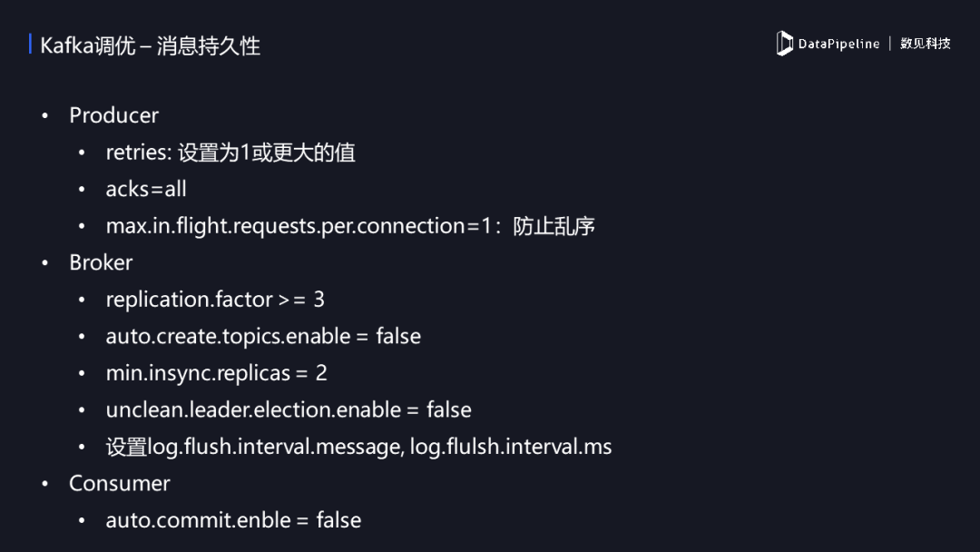Viewport: 980px width, 552px height.
Task: Select the Broker heading
Action: 101,262
